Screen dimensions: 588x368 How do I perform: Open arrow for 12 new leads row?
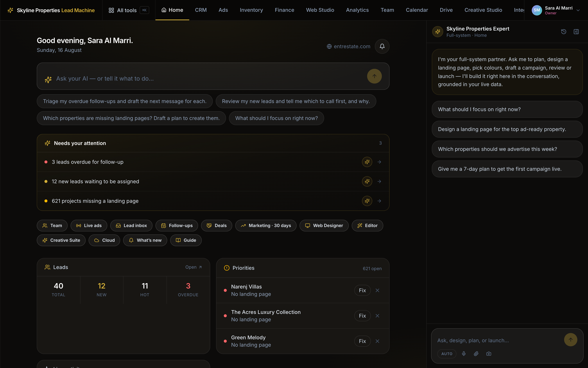tap(379, 181)
